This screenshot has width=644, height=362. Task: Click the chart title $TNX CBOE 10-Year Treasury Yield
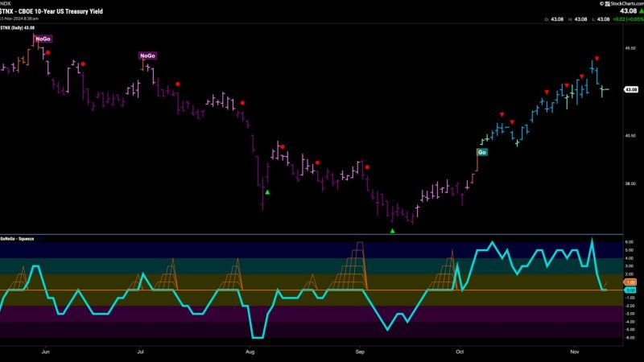click(52, 11)
